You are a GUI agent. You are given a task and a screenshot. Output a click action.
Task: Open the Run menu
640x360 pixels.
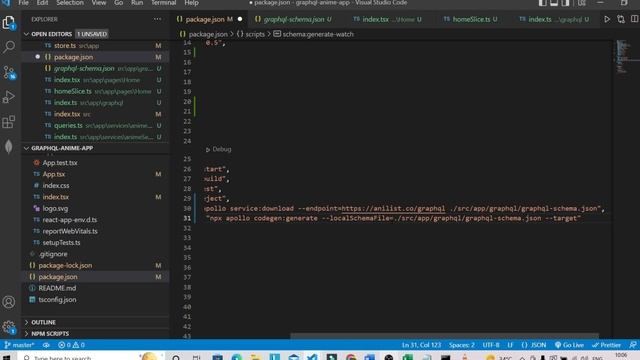(x=137, y=3)
